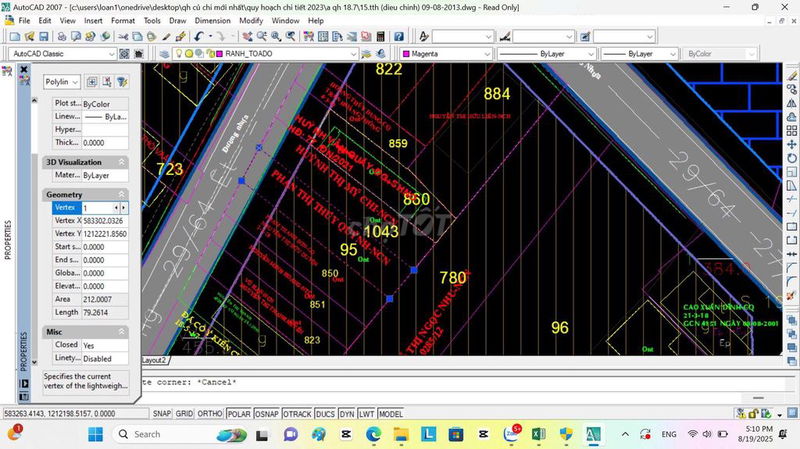
Task: Open the Layer Properties Manager icon
Action: (x=164, y=54)
